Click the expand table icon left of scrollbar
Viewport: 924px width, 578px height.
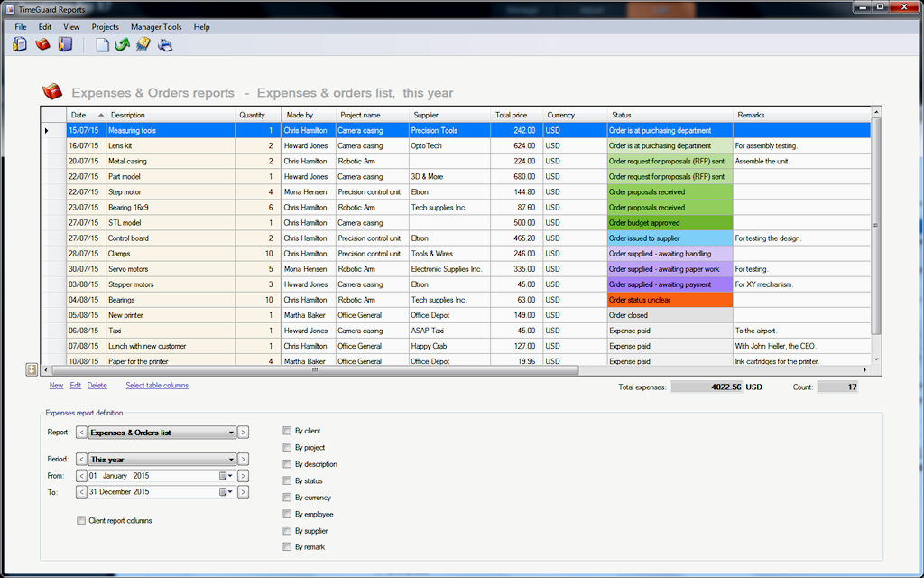(x=32, y=369)
